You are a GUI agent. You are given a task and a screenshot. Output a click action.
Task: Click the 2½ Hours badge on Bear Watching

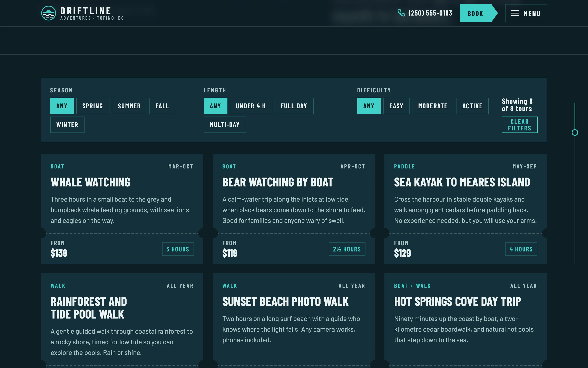pos(347,249)
